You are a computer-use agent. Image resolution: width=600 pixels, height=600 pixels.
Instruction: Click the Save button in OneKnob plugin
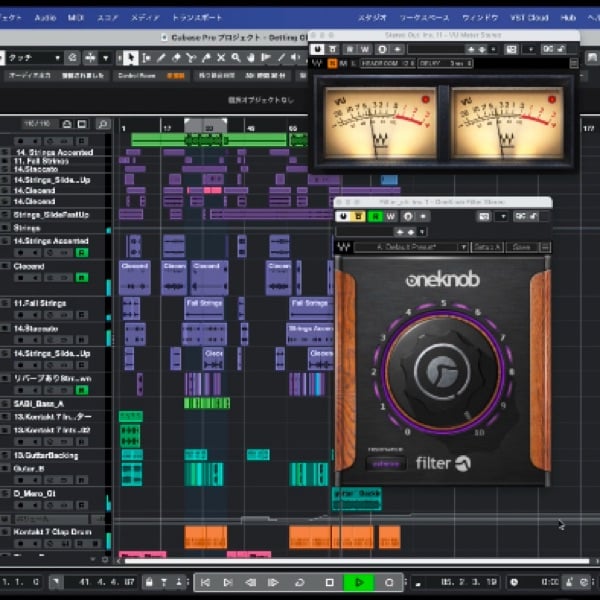click(x=520, y=246)
